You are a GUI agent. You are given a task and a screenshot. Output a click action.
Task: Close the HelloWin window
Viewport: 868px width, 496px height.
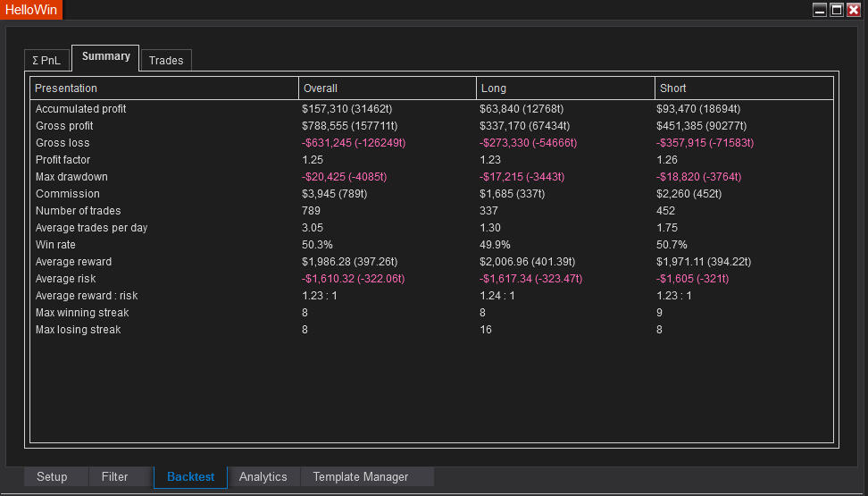coord(854,10)
